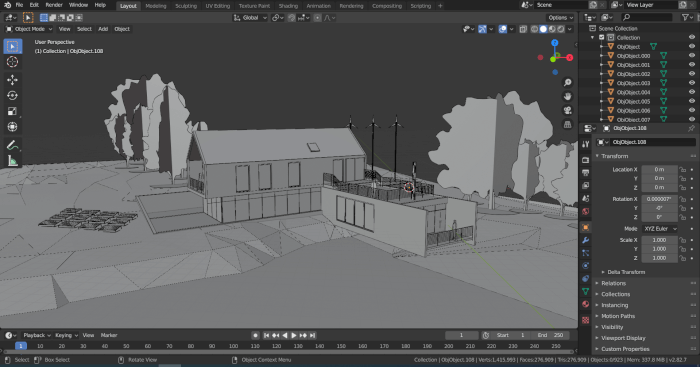Open the Modifiers properties tab
The width and height of the screenshot is (700, 367).
[586, 240]
